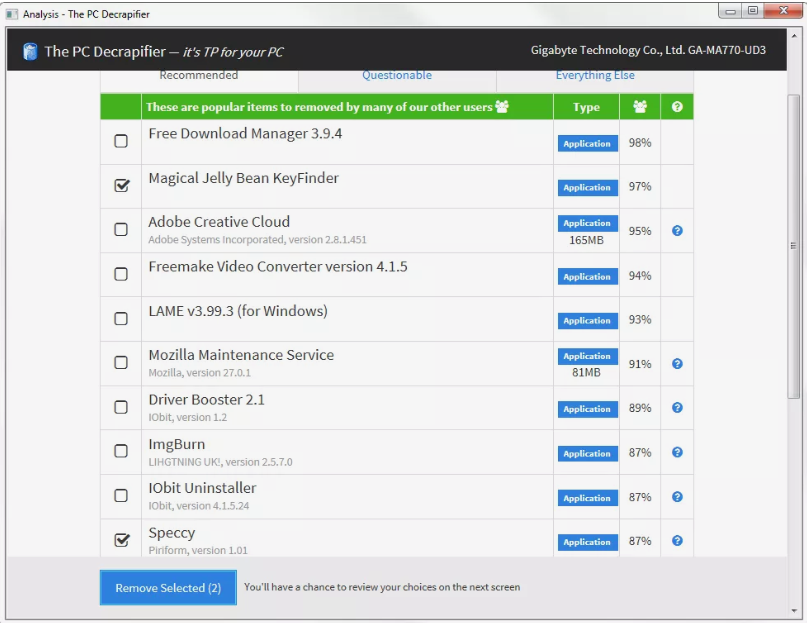Click the popularity column header users icon
The height and width of the screenshot is (623, 807).
pyautogui.click(x=640, y=107)
